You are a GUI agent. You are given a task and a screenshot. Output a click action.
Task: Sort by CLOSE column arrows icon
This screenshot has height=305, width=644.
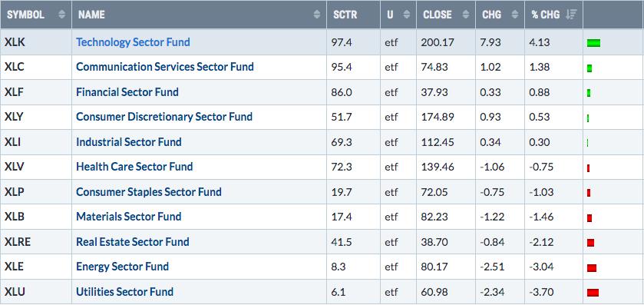(x=466, y=15)
